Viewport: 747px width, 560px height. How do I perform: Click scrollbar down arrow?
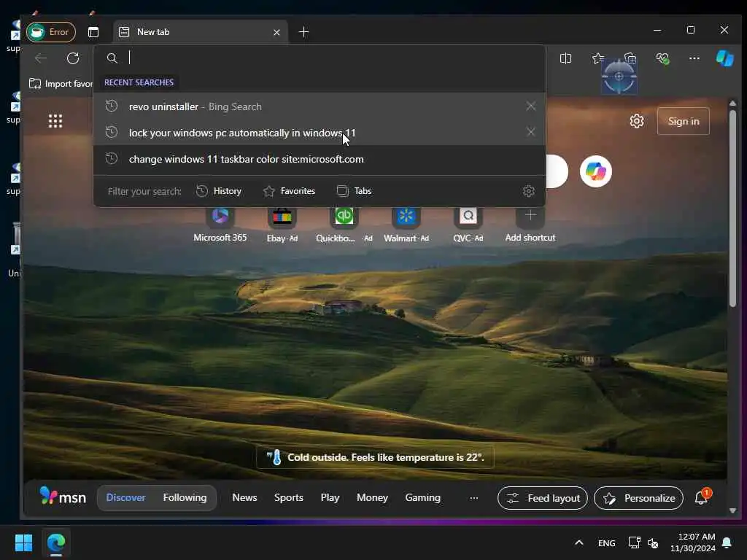coord(732,510)
